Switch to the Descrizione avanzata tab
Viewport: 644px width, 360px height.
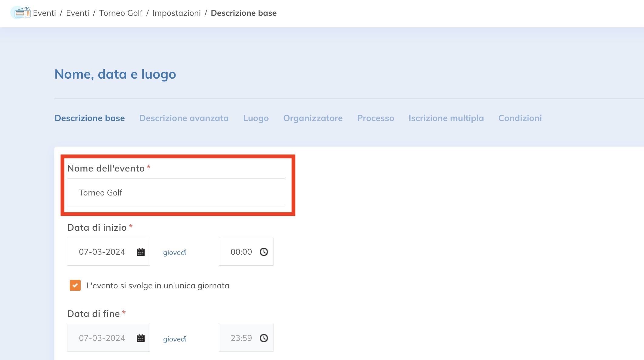tap(183, 118)
